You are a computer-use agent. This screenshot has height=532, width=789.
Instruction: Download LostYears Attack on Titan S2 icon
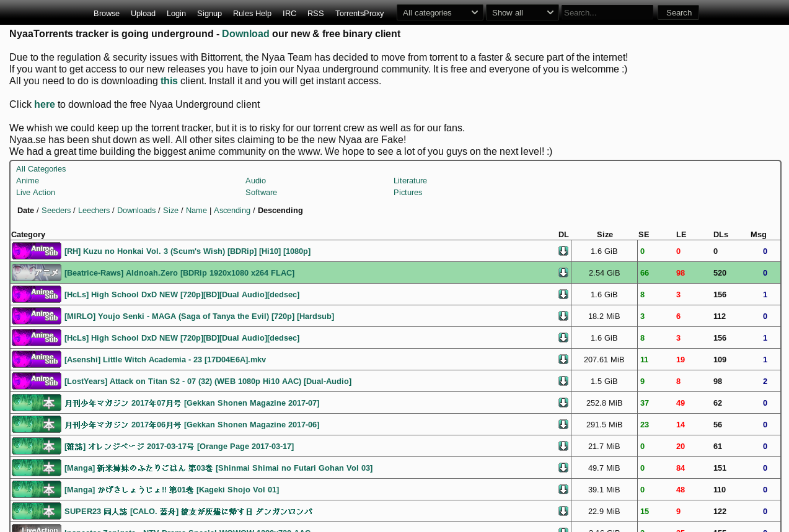tap(563, 381)
